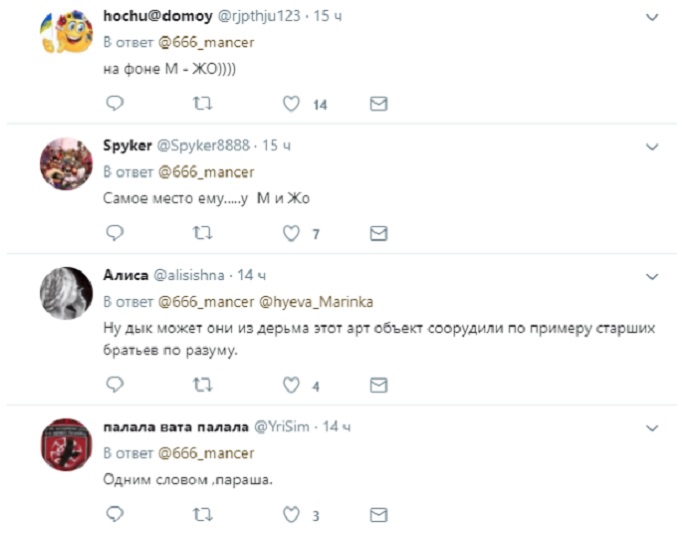The height and width of the screenshot is (534, 677).
Task: Expand options chevron on палала вата палала's tweet
Action: [x=652, y=428]
